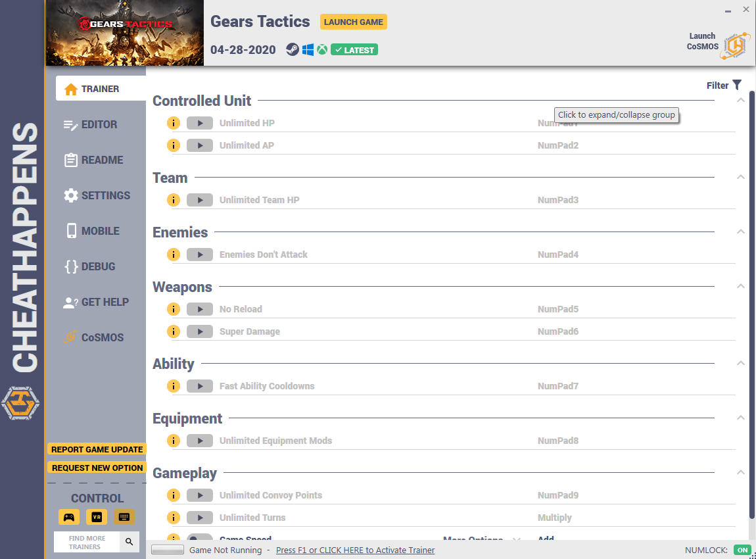Collapse the Controlled Unit group
Image resolution: width=756 pixels, height=559 pixels.
click(741, 101)
